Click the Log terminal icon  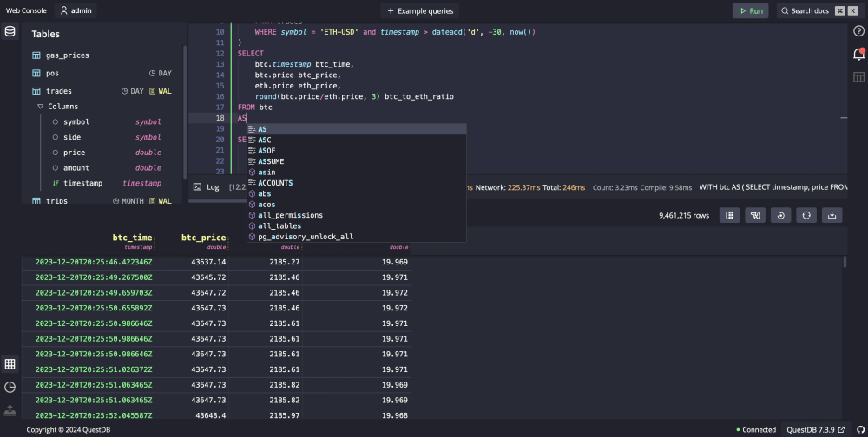(x=197, y=187)
